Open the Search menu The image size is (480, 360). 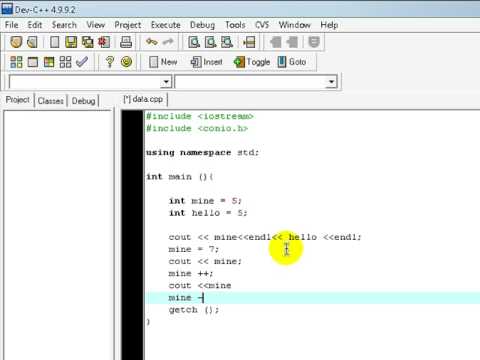click(64, 25)
